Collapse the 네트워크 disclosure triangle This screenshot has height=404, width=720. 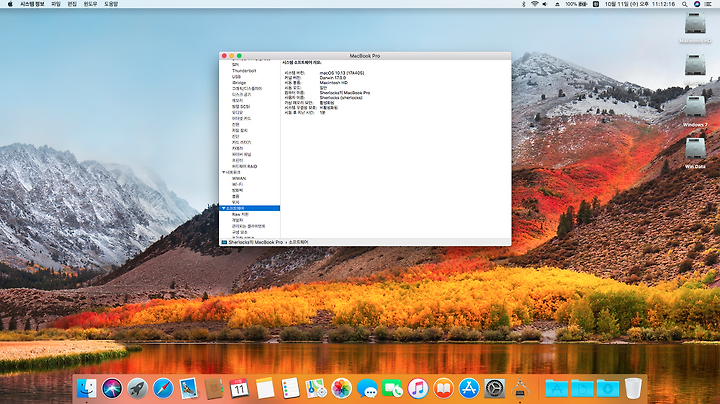point(224,173)
